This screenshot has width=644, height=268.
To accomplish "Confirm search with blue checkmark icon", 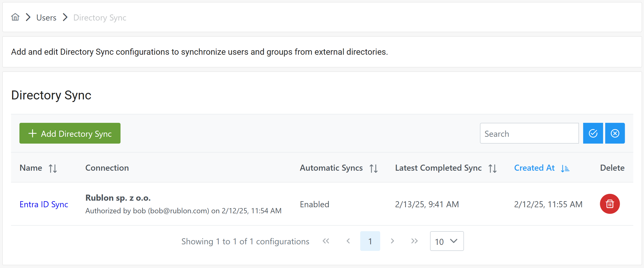I will click(x=593, y=133).
